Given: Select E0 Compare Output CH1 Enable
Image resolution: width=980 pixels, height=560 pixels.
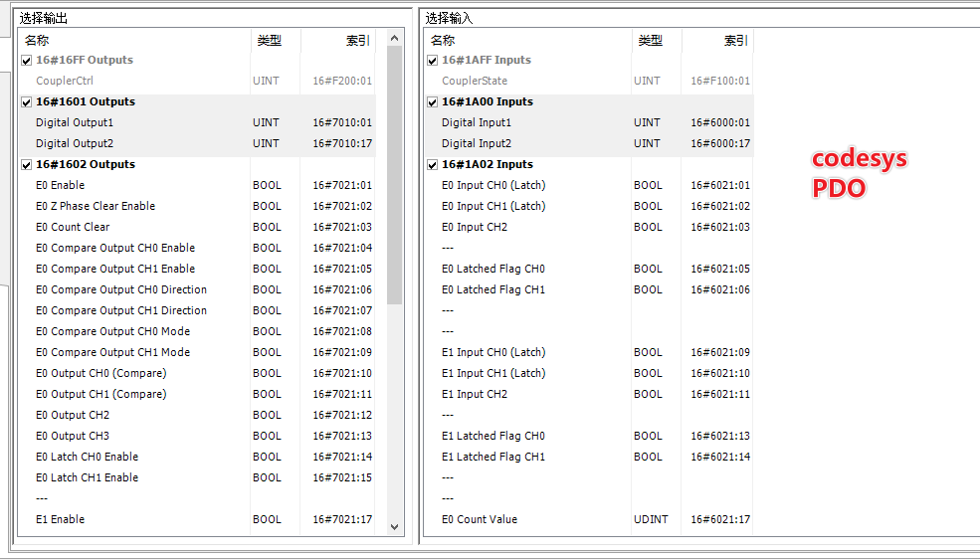Looking at the screenshot, I should [x=197, y=269].
